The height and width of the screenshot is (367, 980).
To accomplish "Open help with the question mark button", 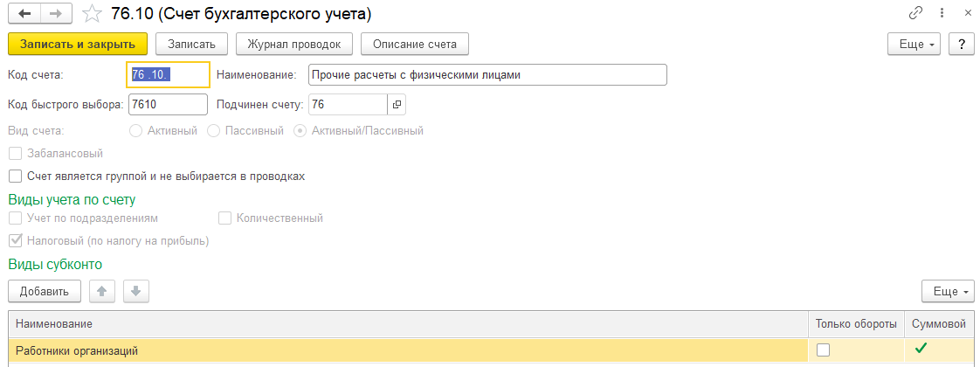I will (x=961, y=44).
